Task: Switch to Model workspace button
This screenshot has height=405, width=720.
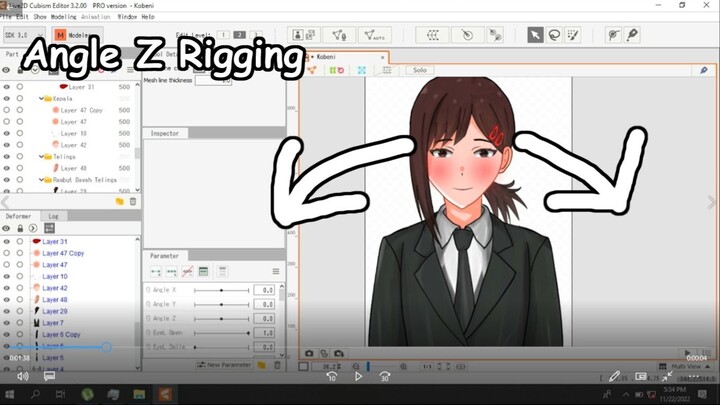Action: click(x=77, y=35)
